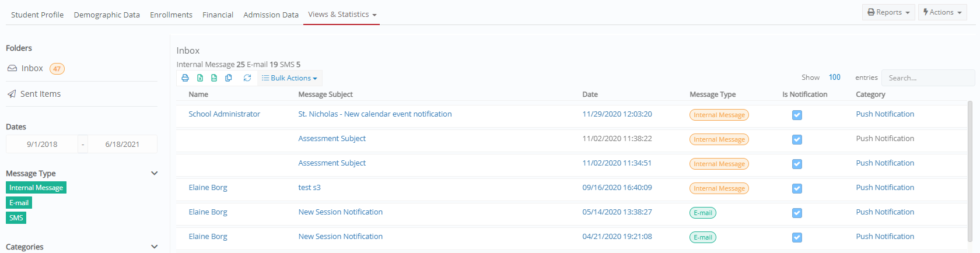This screenshot has height=253, width=980.
Task: Open the Bulk Actions dropdown
Action: pyautogui.click(x=290, y=78)
